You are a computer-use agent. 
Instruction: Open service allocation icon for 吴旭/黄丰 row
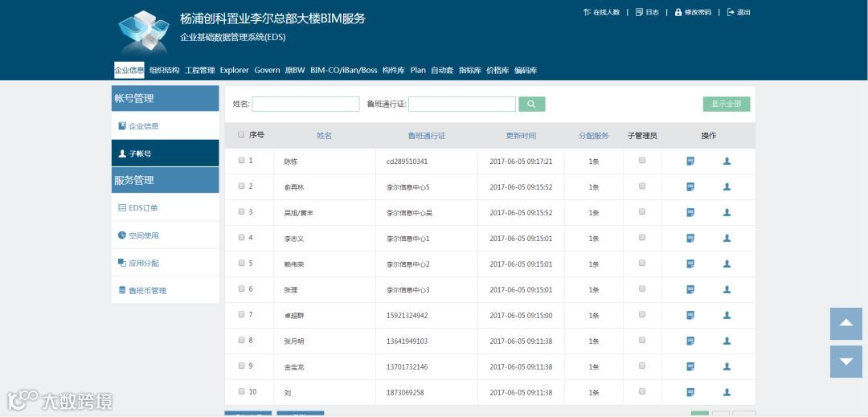[690, 212]
